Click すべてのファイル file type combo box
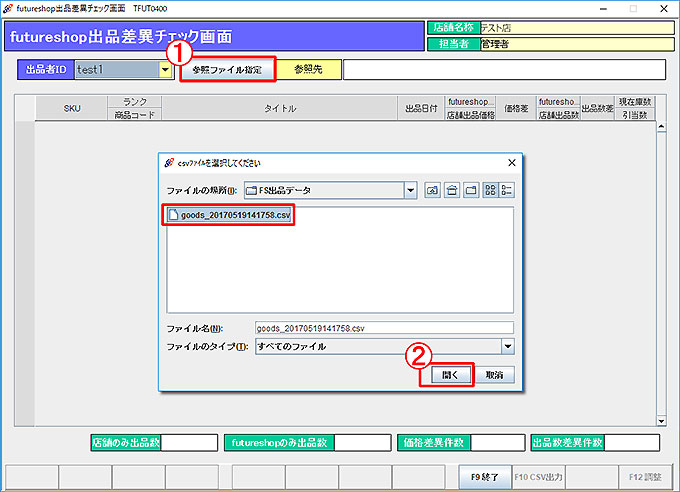Image resolution: width=680 pixels, height=492 pixels. pyautogui.click(x=385, y=346)
